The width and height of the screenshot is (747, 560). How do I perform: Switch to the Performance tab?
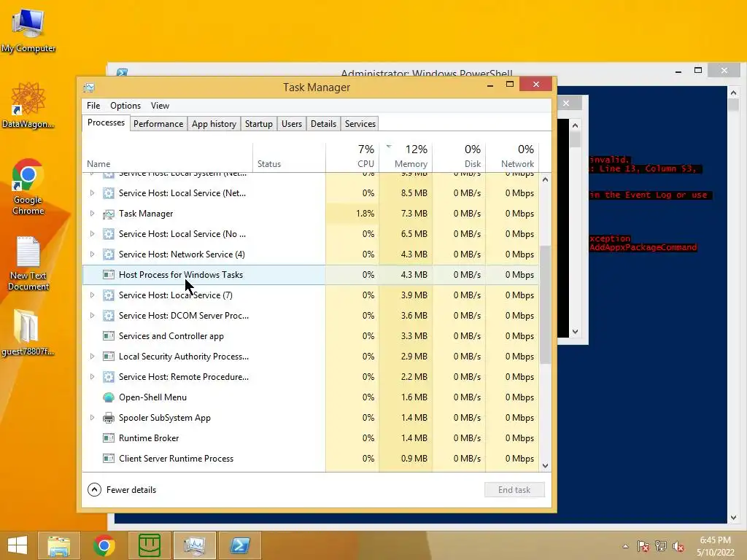point(158,124)
